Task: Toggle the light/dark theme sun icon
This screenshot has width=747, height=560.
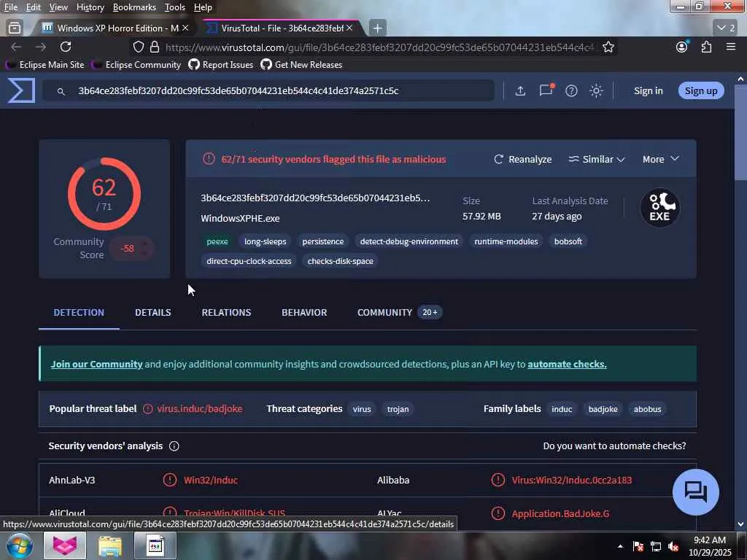Action: tap(596, 90)
